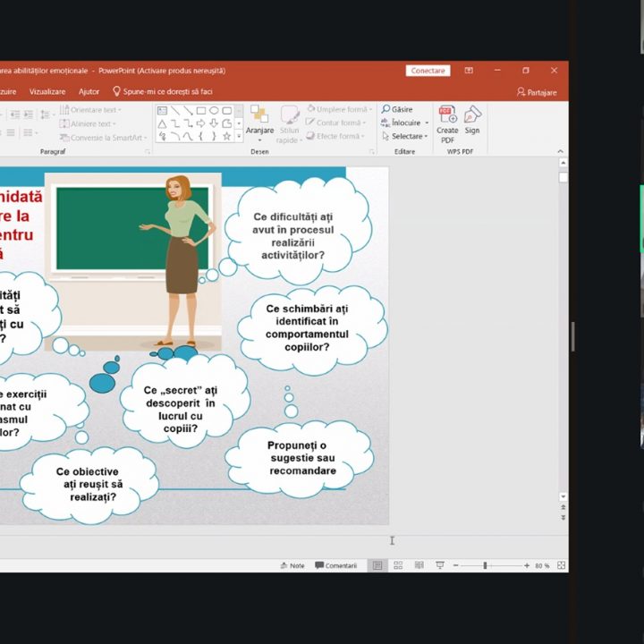Screen dimensions: 644x644
Task: Click the Găsire (Find) tool
Action: click(x=398, y=109)
